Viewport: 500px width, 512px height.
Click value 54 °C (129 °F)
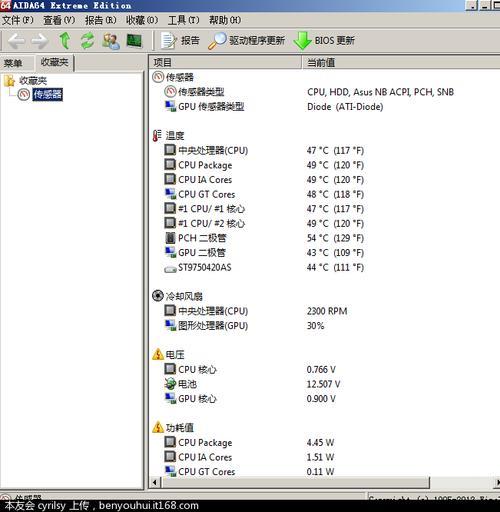[x=335, y=238]
